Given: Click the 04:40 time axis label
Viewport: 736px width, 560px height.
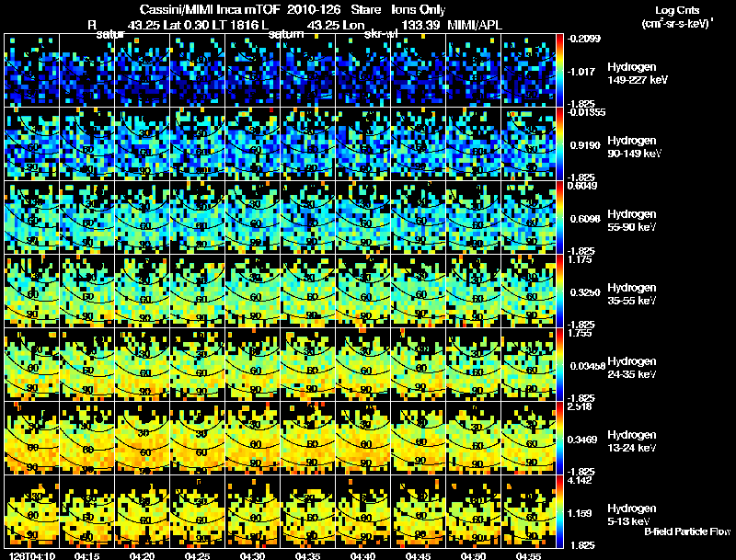Looking at the screenshot, I should 362,555.
